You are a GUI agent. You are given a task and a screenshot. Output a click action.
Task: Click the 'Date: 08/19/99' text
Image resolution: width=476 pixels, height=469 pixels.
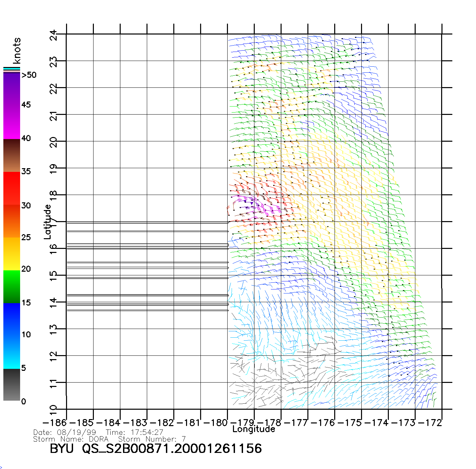point(65,432)
